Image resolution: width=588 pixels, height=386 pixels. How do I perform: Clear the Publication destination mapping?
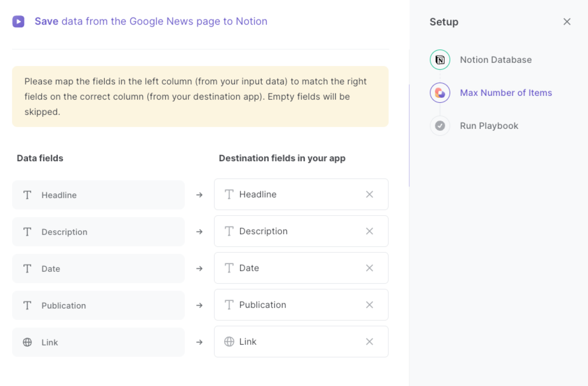(x=370, y=305)
